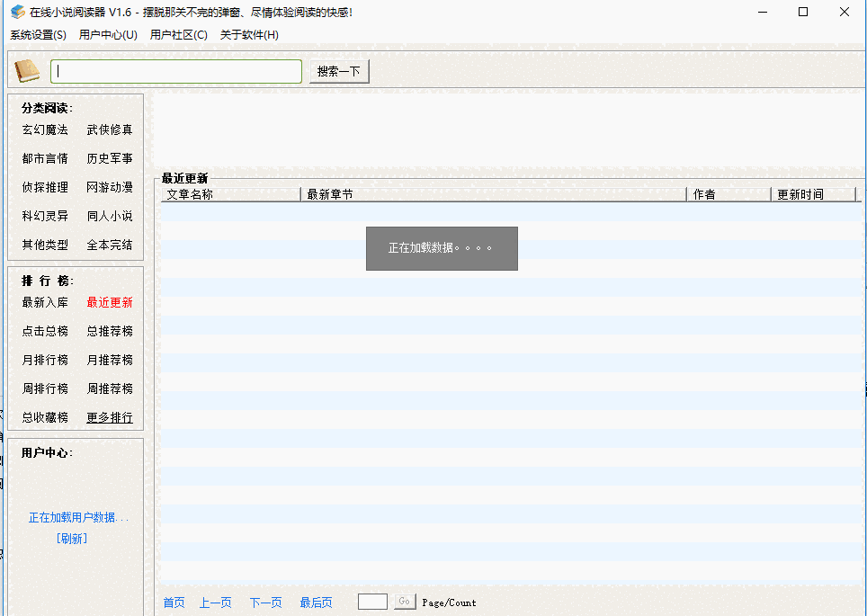The width and height of the screenshot is (867, 616).
Task: Click the Go page jump button
Action: pyautogui.click(x=405, y=602)
